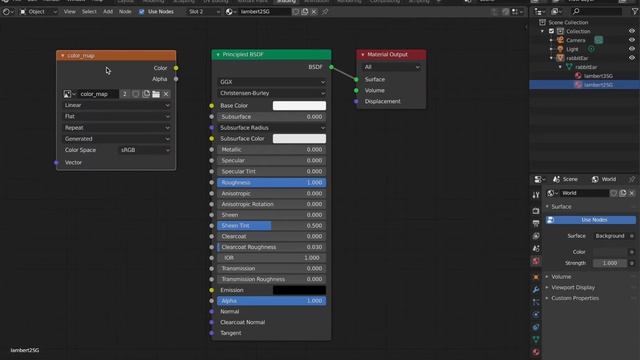This screenshot has width=640, height=360.
Task: Open Tool properties tab icon
Action: tap(536, 195)
